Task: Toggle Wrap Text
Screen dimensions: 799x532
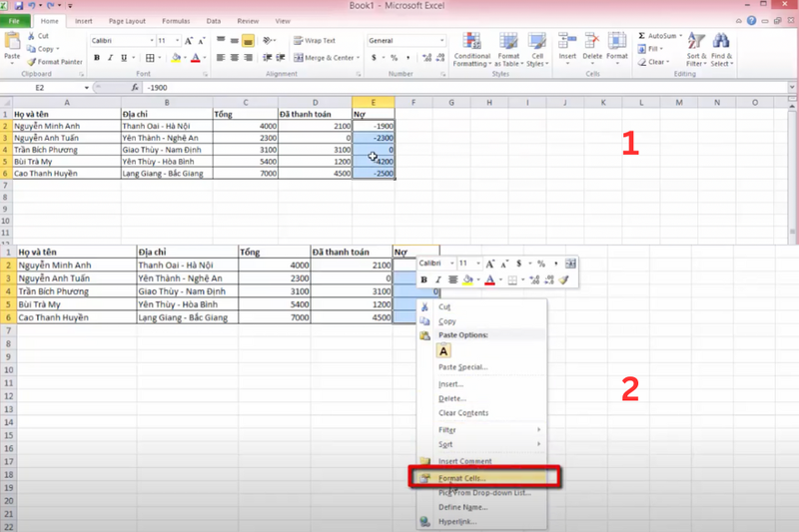Action: pos(315,40)
